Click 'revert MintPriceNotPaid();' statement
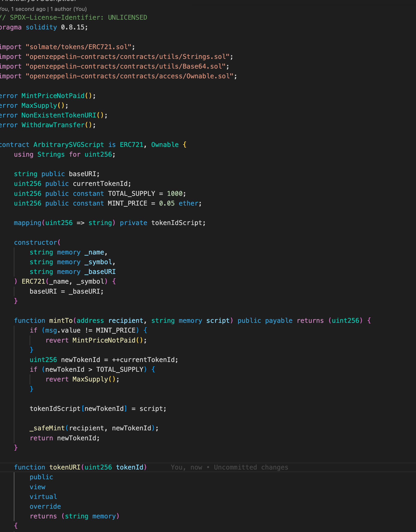This screenshot has height=532, width=416. coord(96,340)
